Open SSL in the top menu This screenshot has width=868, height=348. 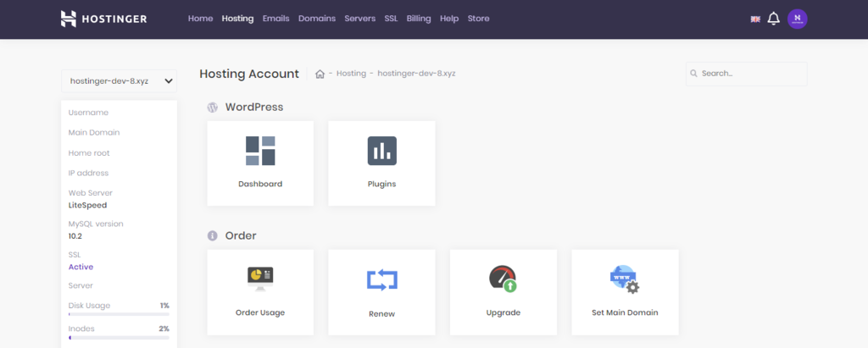pyautogui.click(x=391, y=19)
